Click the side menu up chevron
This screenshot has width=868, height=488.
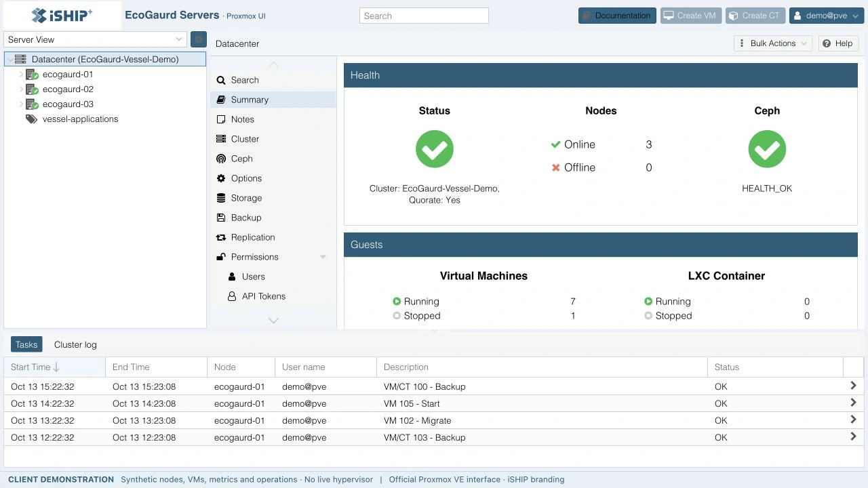tap(273, 64)
